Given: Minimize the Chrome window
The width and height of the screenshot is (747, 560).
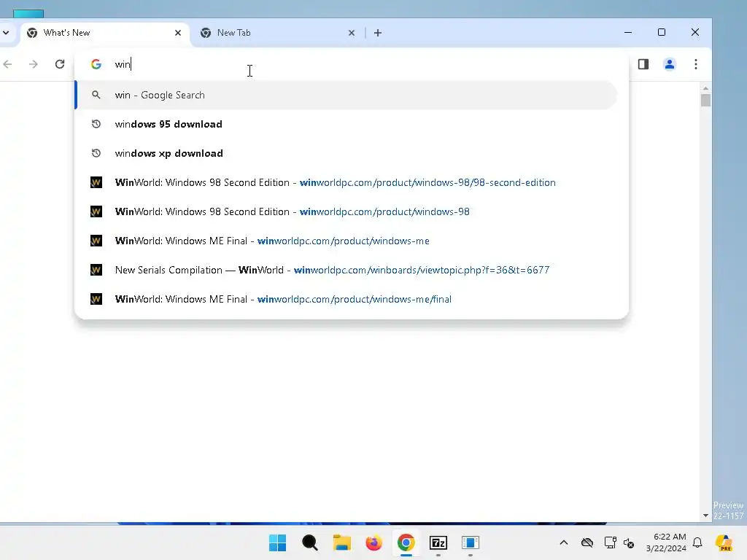Looking at the screenshot, I should coord(628,32).
